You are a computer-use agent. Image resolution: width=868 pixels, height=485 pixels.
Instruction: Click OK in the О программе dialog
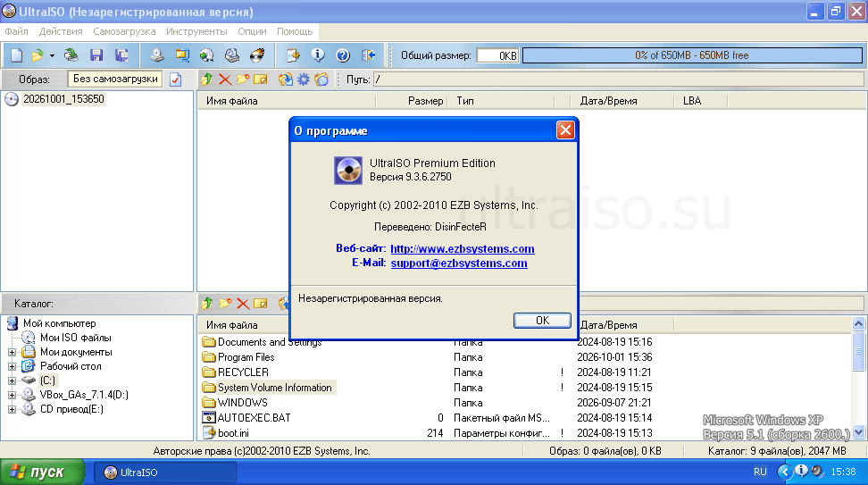(x=543, y=321)
